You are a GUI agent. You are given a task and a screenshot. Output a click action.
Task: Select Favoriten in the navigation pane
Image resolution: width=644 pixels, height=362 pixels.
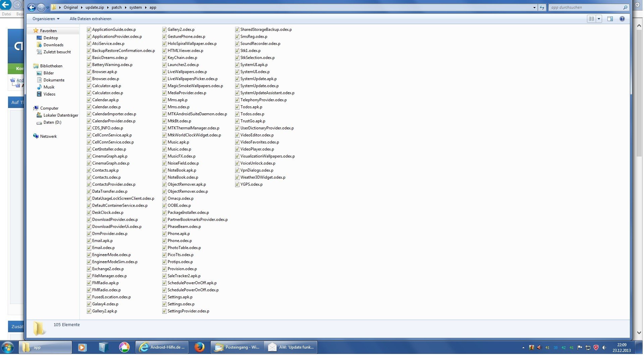tap(48, 31)
